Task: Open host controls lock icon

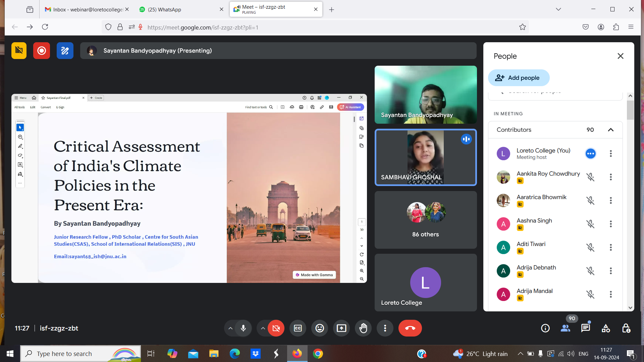Action: pyautogui.click(x=626, y=328)
